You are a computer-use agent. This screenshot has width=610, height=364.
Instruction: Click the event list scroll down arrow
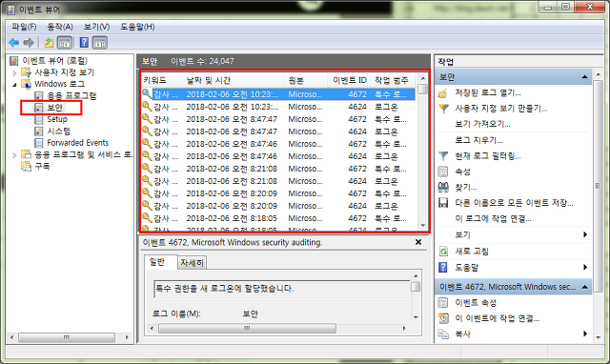(423, 226)
